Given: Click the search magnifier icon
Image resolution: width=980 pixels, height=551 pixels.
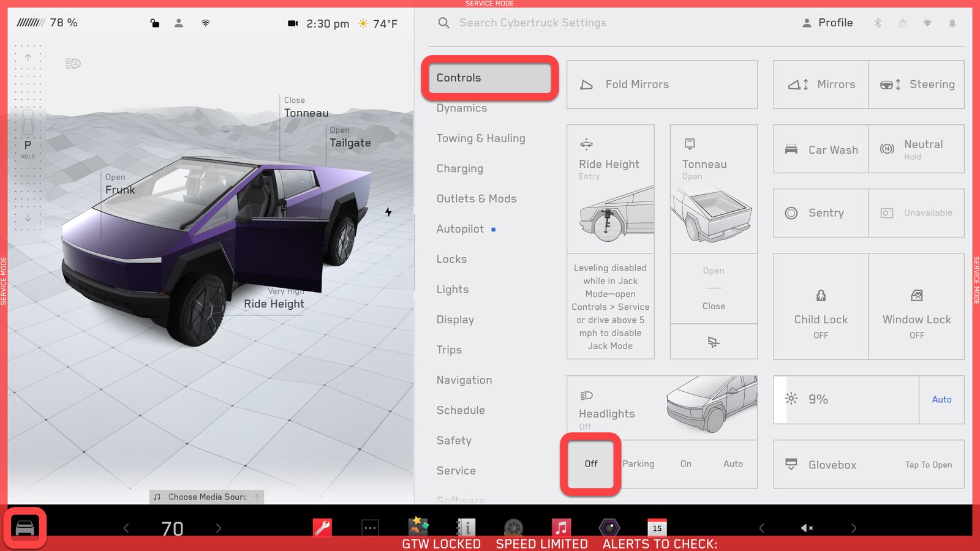Looking at the screenshot, I should tap(443, 23).
